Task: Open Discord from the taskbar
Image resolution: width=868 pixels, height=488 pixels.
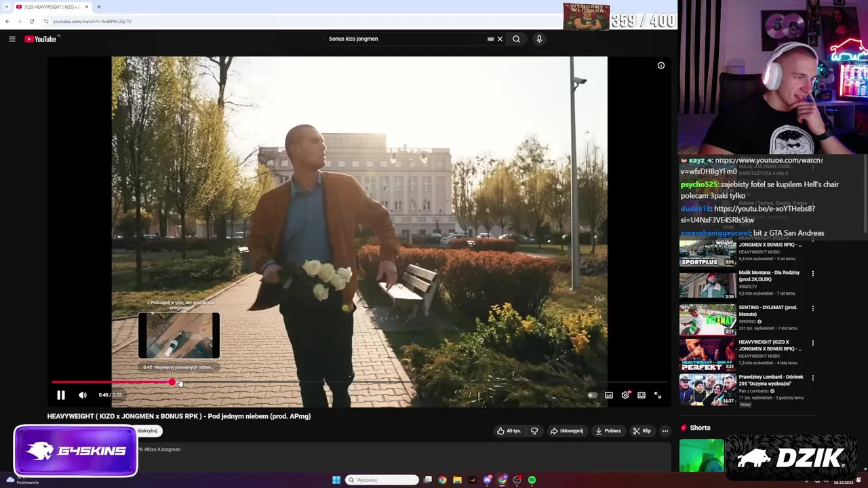Action: (487, 480)
